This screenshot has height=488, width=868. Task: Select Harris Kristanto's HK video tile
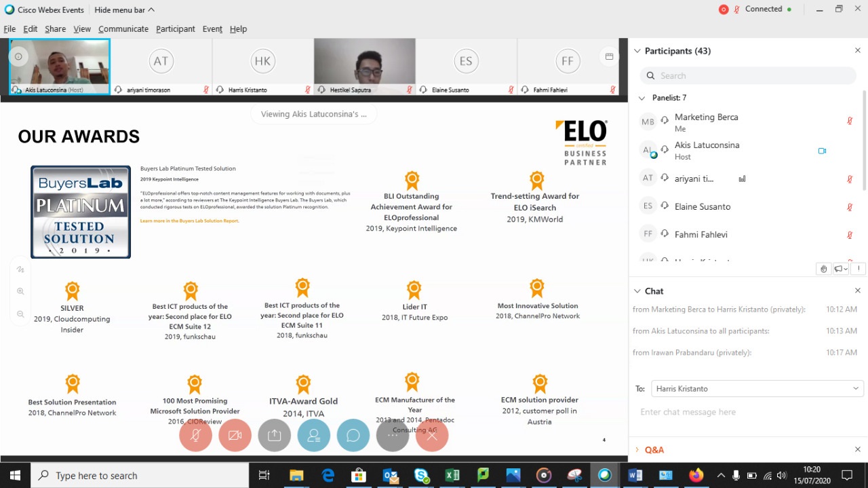[263, 67]
